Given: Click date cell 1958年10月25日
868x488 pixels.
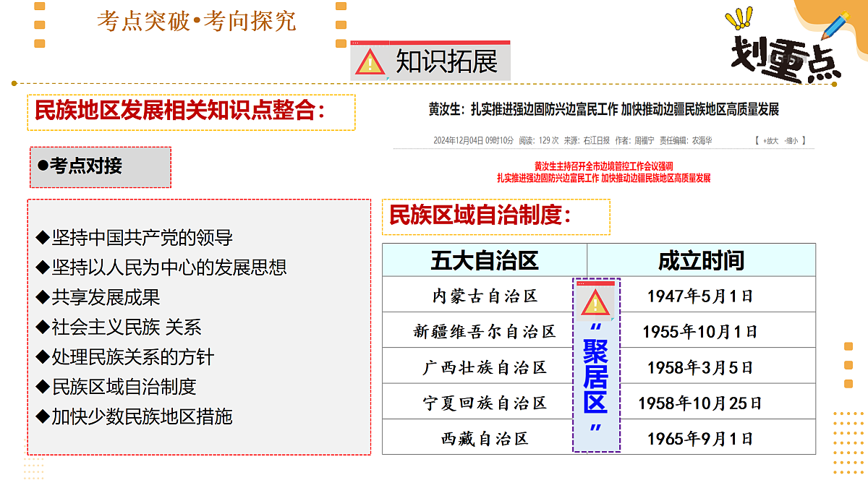Looking at the screenshot, I should pyautogui.click(x=700, y=403).
